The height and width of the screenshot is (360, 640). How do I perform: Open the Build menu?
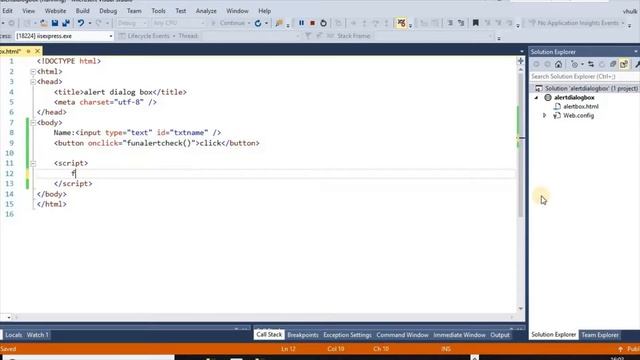pos(82,11)
